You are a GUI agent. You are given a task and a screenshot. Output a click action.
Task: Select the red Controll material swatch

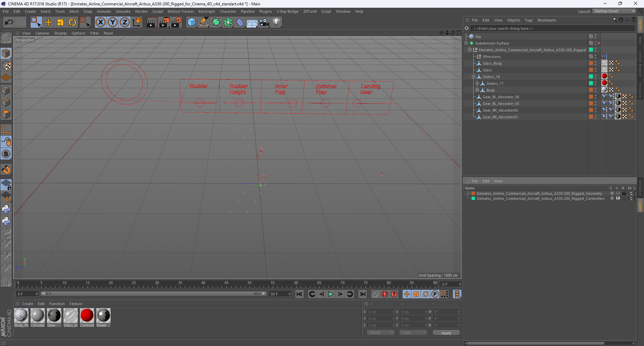[x=87, y=318]
